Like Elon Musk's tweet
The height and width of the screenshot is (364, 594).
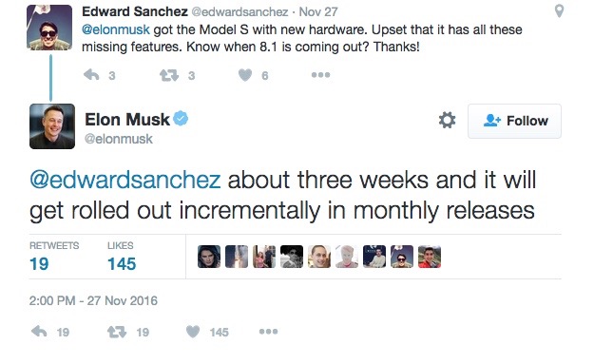coord(193,332)
